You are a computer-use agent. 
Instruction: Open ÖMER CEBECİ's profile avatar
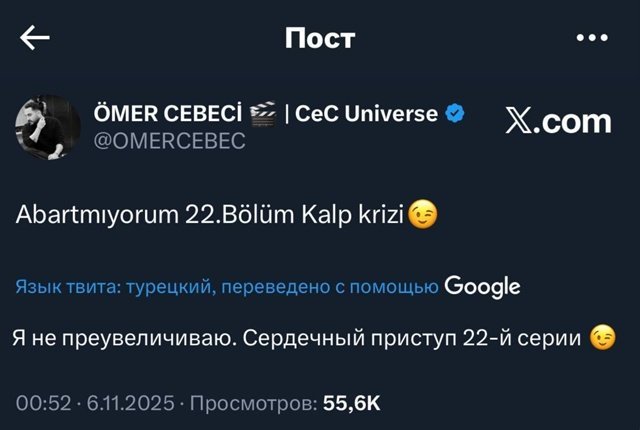point(47,128)
